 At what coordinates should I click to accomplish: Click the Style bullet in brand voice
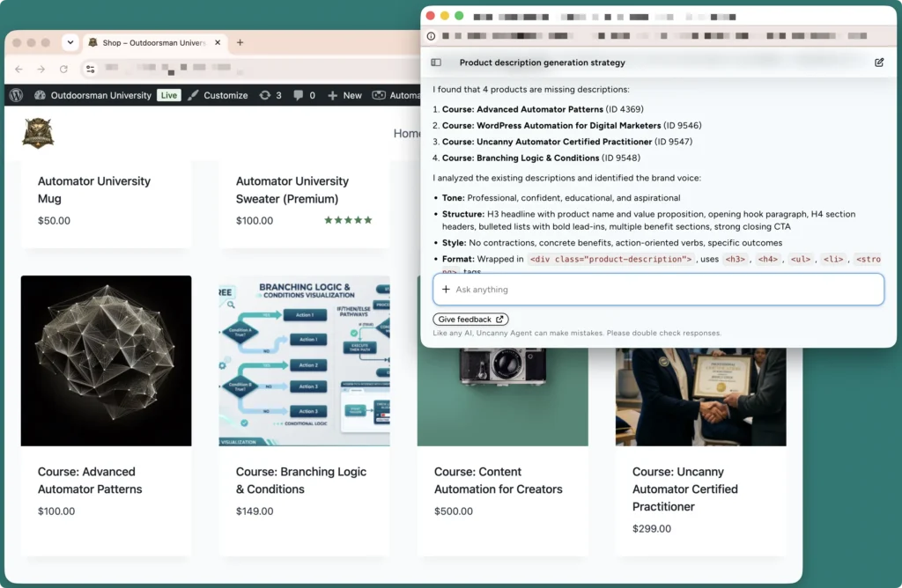coord(612,243)
